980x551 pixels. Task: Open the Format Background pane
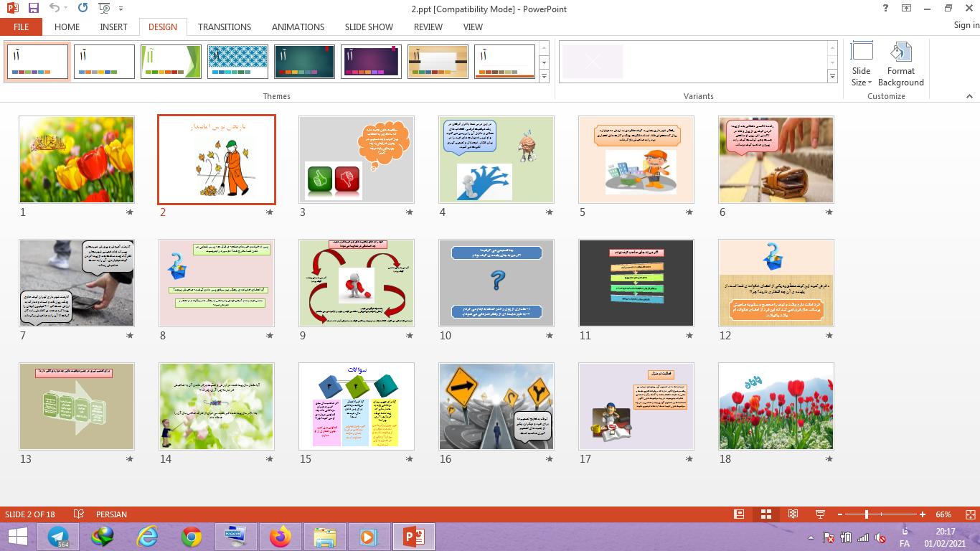click(900, 65)
